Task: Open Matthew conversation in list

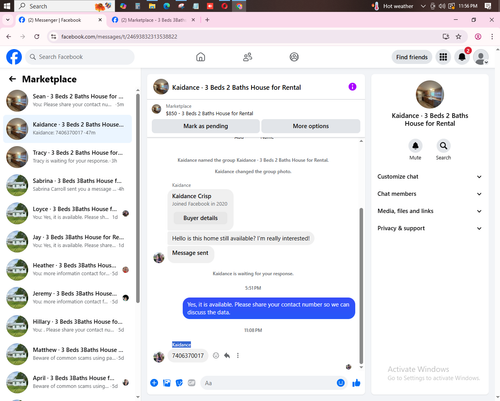Action: [x=68, y=354]
